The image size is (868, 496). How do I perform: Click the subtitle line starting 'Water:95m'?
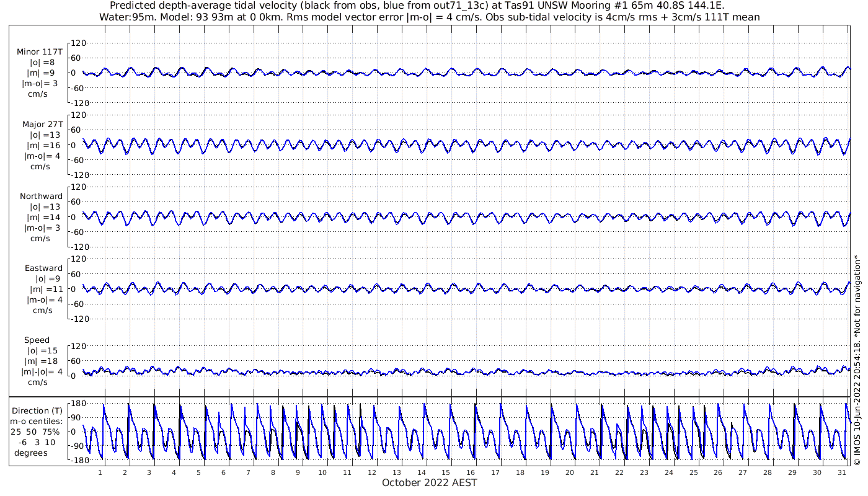pyautogui.click(x=430, y=17)
